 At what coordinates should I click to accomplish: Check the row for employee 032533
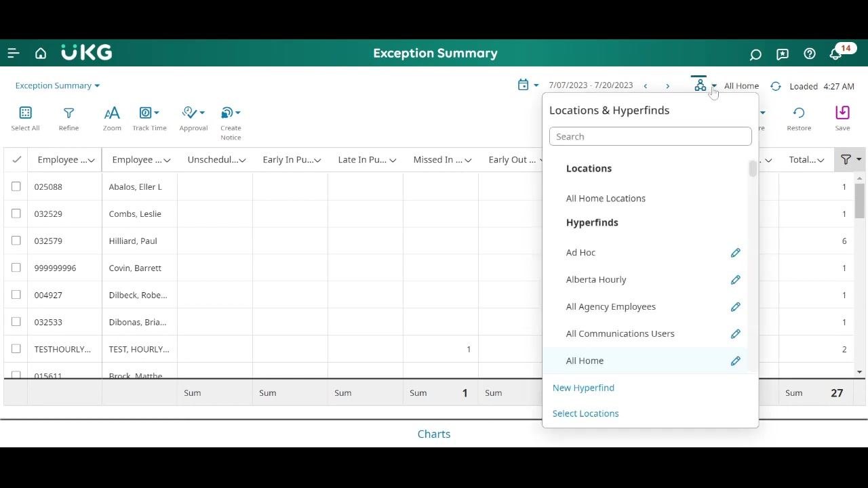(16, 322)
